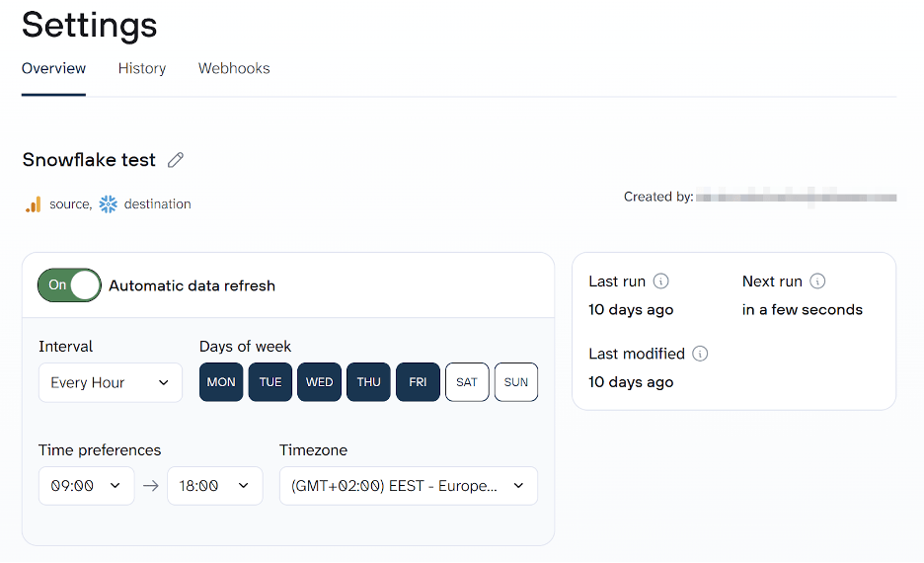
Task: Expand the 18:00 end time dropdown
Action: [x=215, y=486]
